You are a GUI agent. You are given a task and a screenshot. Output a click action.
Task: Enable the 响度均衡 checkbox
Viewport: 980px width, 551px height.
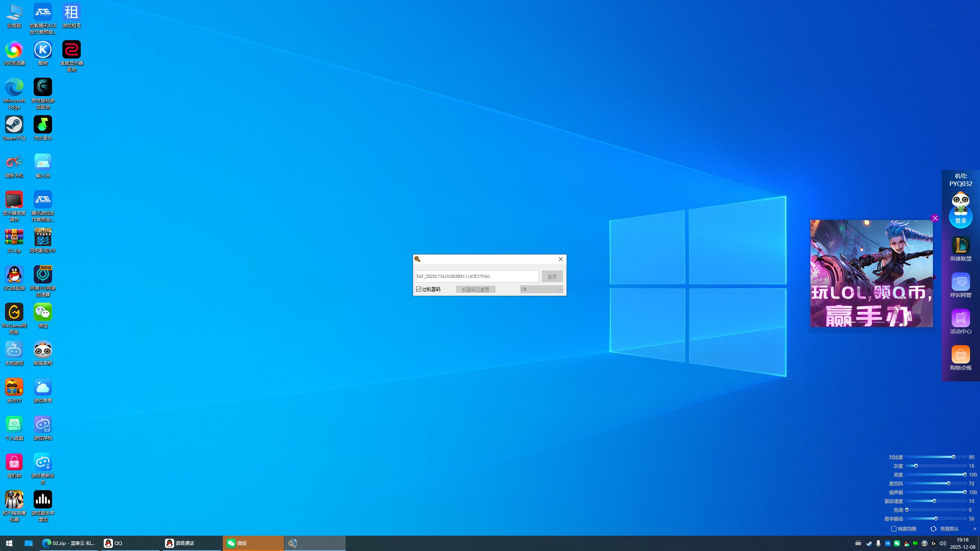point(894,529)
